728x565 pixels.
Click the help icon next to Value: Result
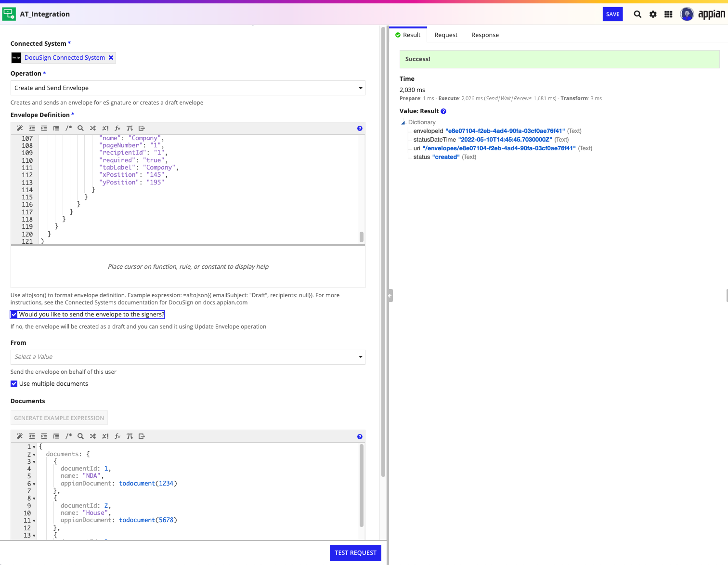point(443,111)
